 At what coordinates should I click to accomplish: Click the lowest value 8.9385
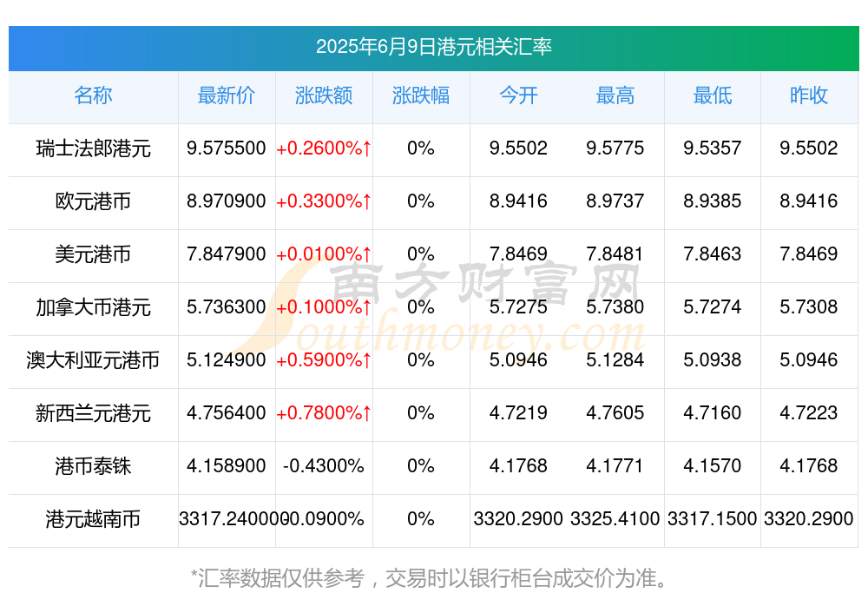(x=713, y=201)
